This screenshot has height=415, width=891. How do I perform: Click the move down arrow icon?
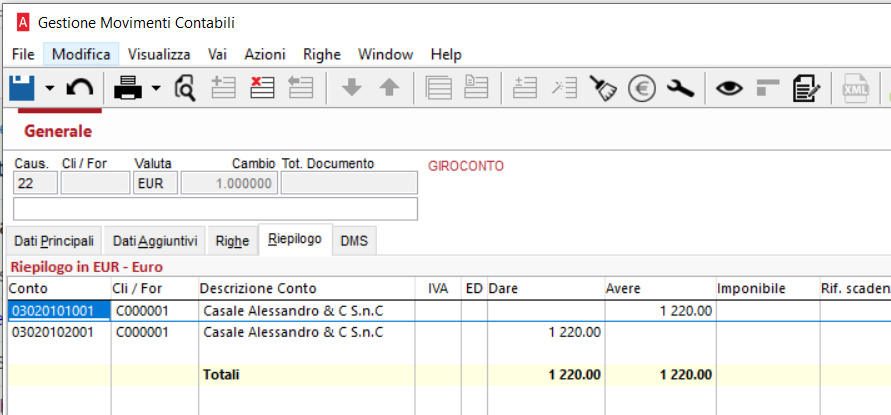coord(351,88)
